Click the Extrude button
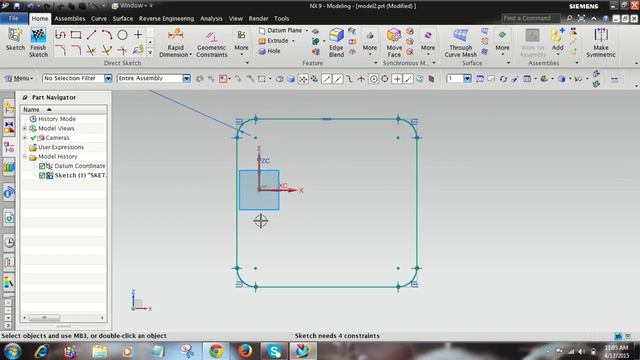Image resolution: width=640 pixels, height=360 pixels. click(273, 41)
